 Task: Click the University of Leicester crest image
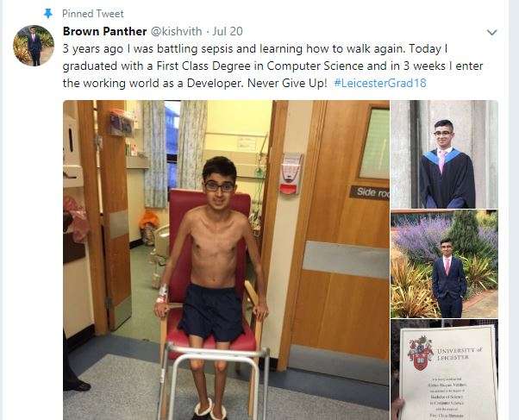point(421,353)
